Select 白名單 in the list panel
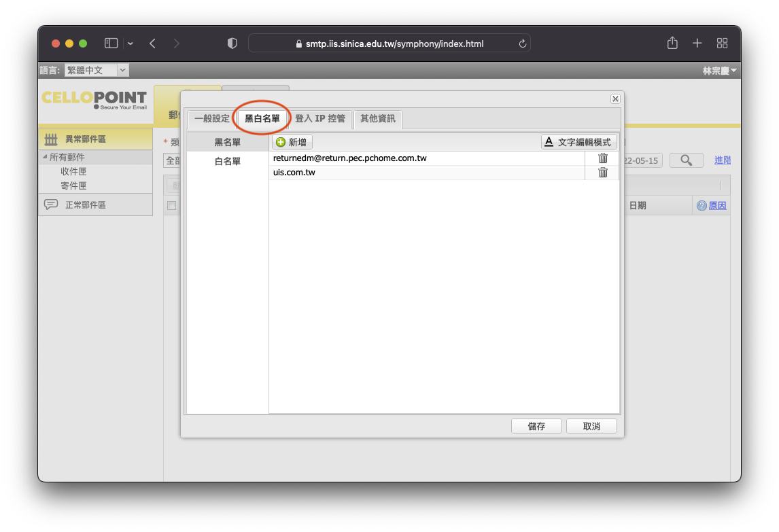The height and width of the screenshot is (532, 779). [228, 162]
